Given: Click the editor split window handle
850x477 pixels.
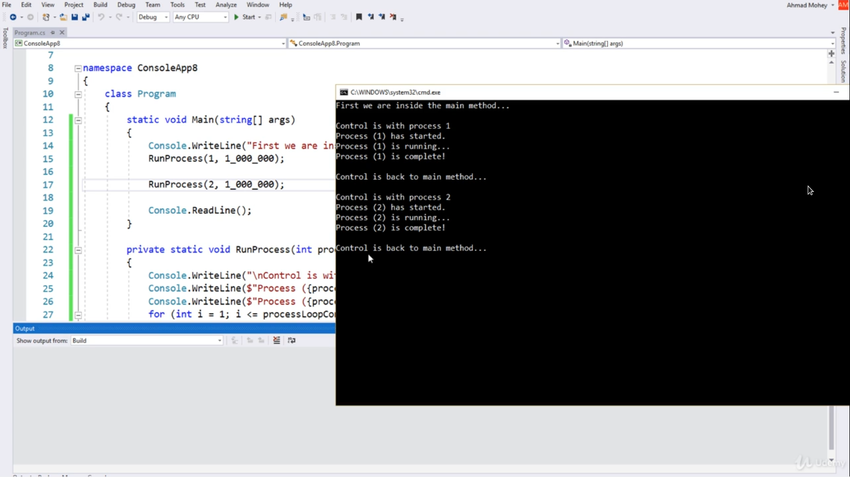Looking at the screenshot, I should [832, 54].
